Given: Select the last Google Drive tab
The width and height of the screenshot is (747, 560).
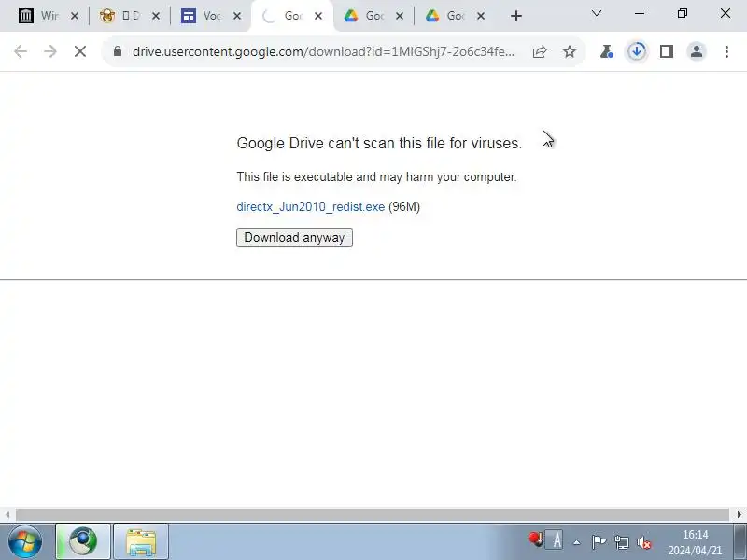Looking at the screenshot, I should 447,16.
